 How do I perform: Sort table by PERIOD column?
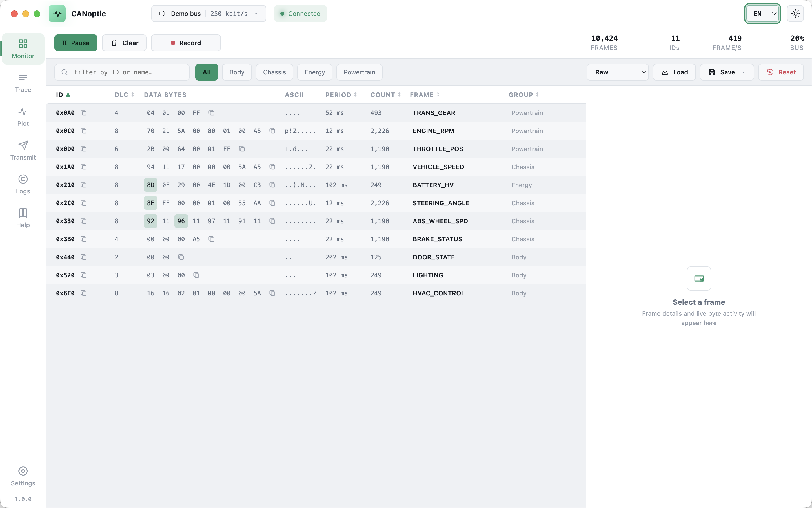click(341, 95)
